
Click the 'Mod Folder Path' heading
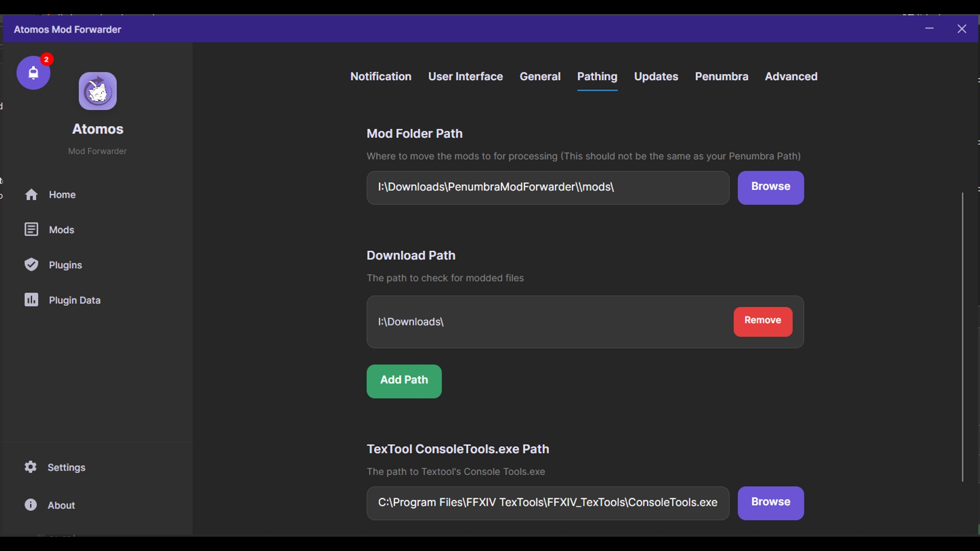click(x=414, y=134)
